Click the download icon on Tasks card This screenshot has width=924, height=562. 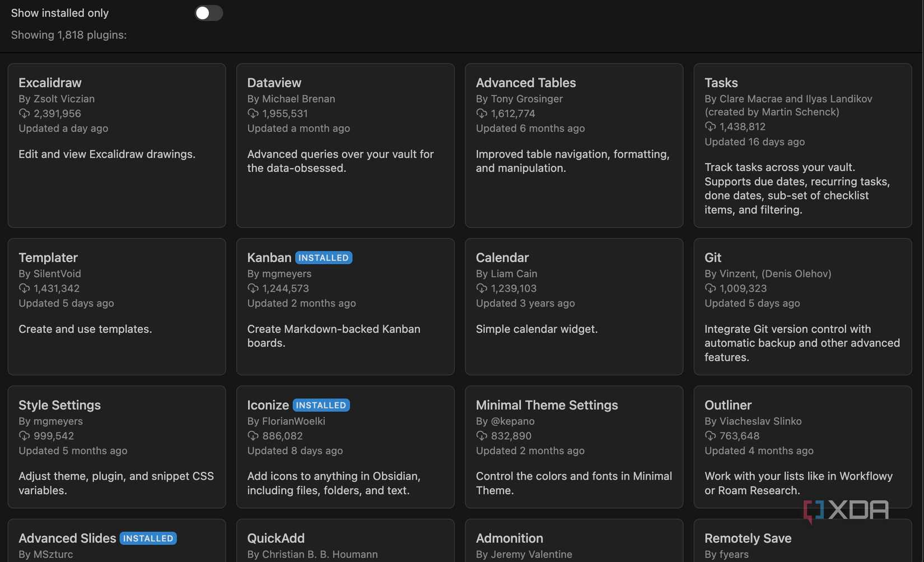pyautogui.click(x=710, y=127)
